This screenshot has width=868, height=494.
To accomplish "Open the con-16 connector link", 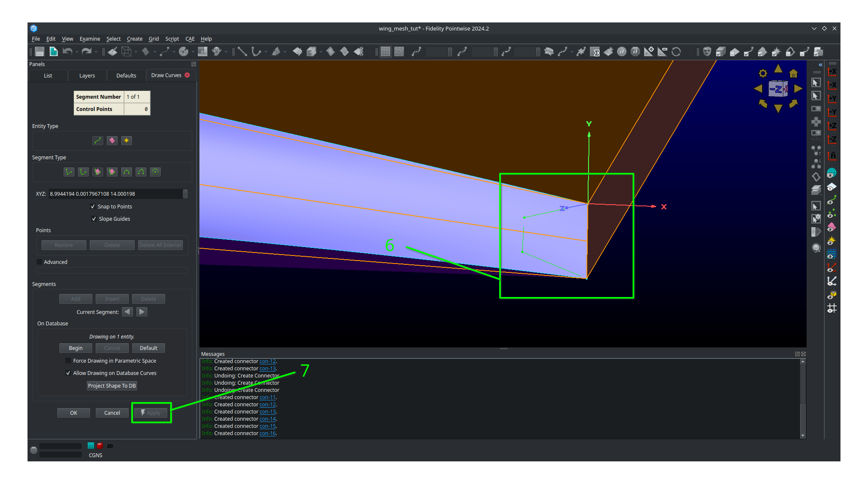I will pos(268,433).
